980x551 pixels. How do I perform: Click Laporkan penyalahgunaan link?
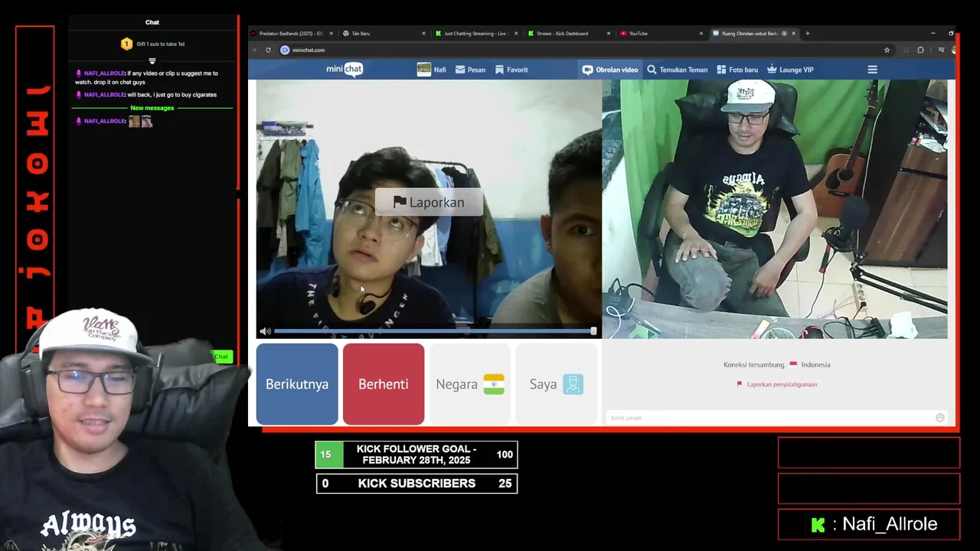click(782, 384)
